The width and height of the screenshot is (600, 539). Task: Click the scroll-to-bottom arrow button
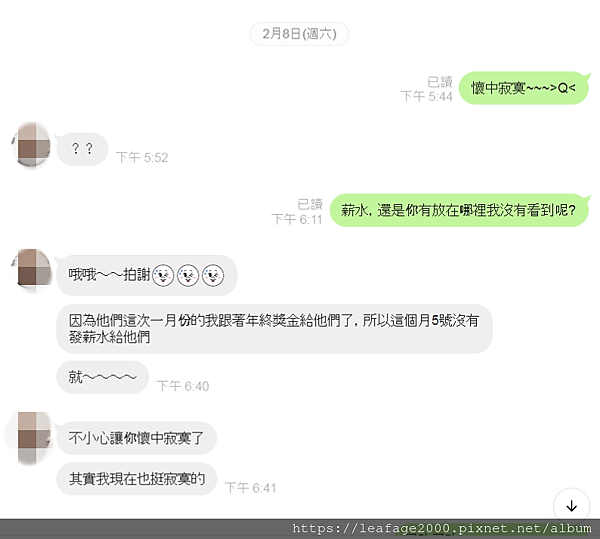pos(571,506)
